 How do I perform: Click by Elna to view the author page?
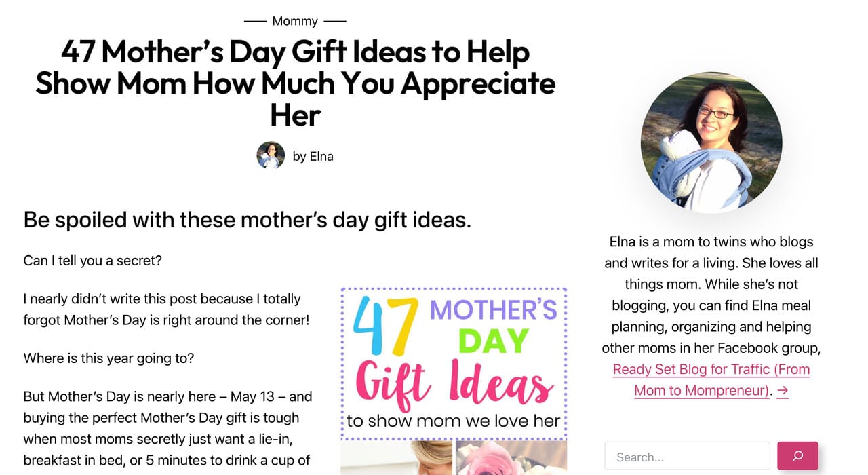point(313,156)
